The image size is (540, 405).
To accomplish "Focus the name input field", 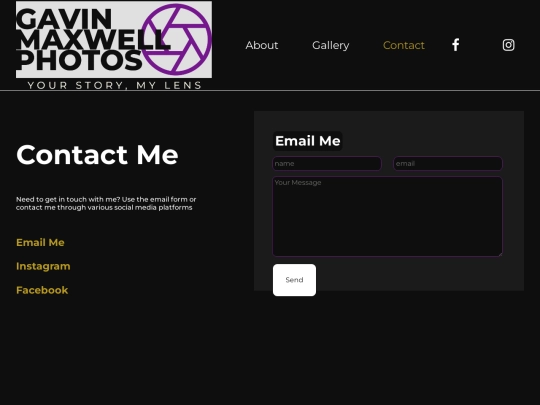I will (327, 164).
